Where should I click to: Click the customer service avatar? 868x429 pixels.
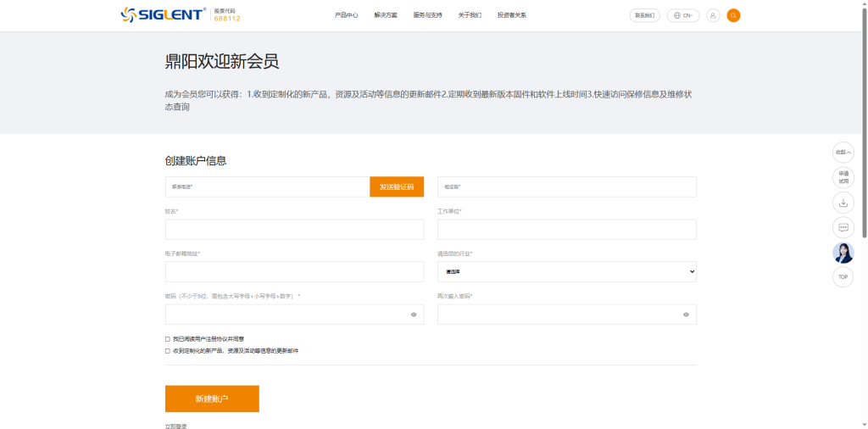pos(843,253)
